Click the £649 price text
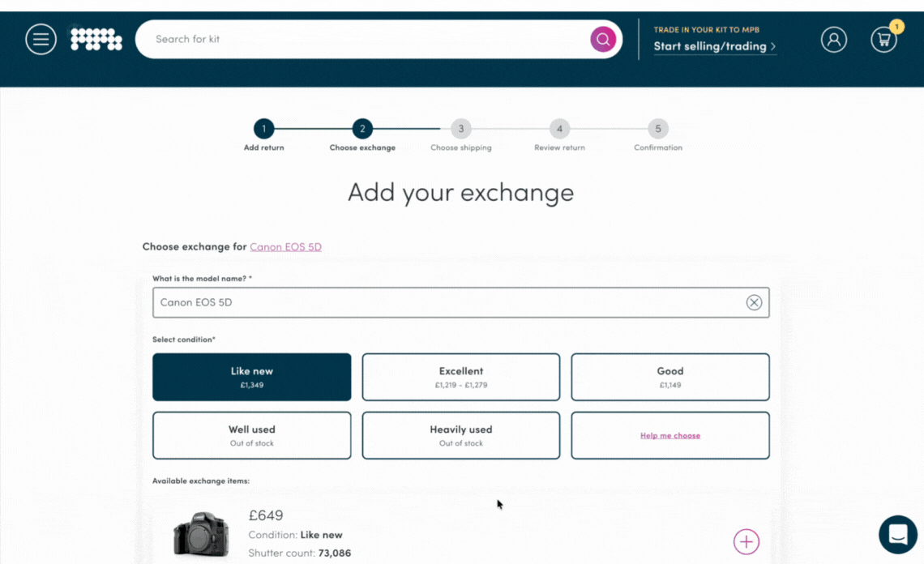This screenshot has width=924, height=564. (x=266, y=515)
